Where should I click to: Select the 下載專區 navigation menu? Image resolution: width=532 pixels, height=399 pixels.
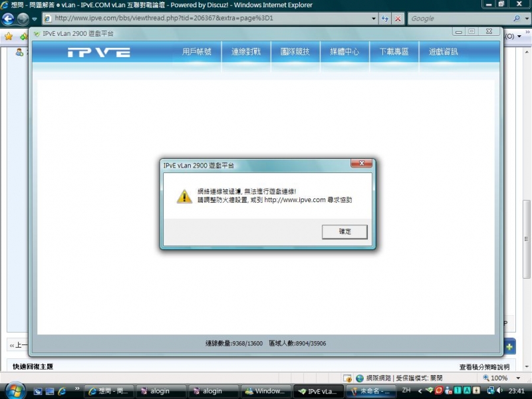tap(393, 51)
